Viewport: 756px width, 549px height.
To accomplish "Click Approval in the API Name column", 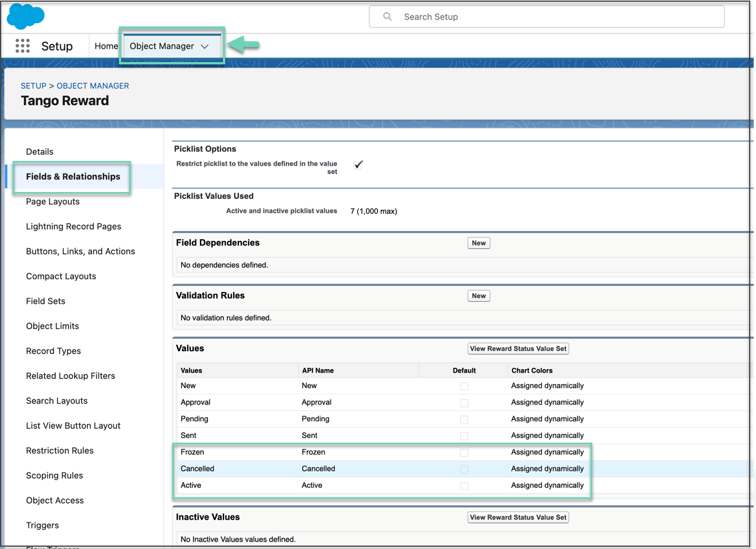I will point(317,402).
